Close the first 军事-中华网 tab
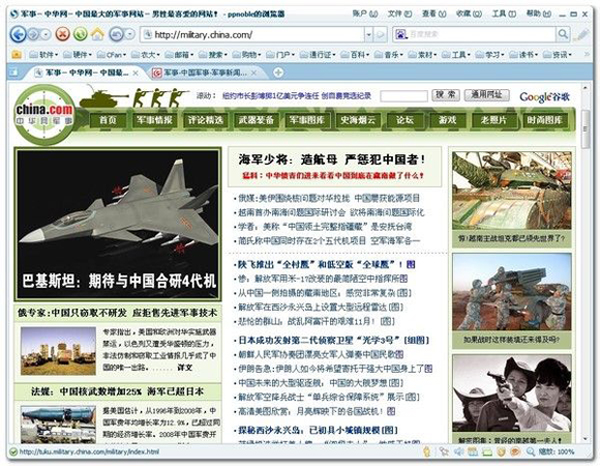This screenshot has width=600, height=466. tap(135, 73)
